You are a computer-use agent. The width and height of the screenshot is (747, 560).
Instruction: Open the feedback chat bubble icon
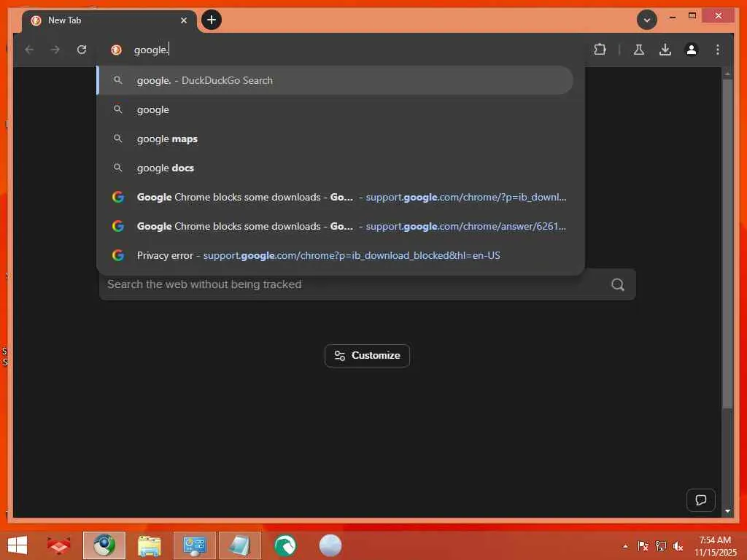(701, 500)
